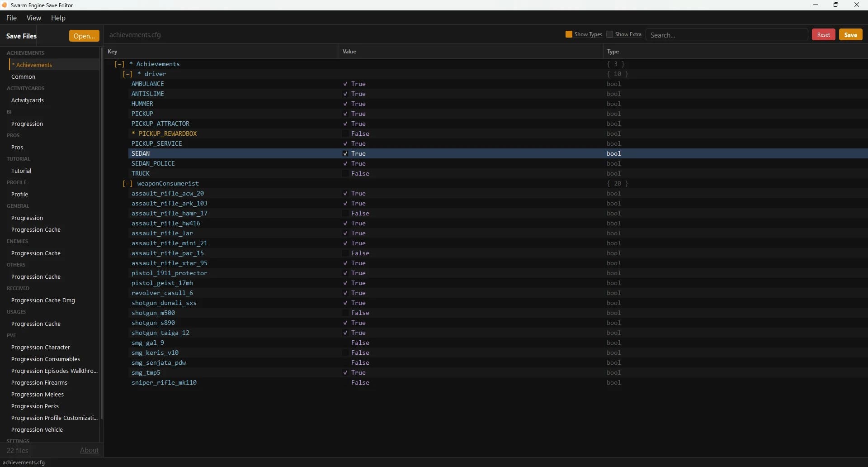Collapse the driver node
Viewport: 868px width, 467px height.
point(127,74)
